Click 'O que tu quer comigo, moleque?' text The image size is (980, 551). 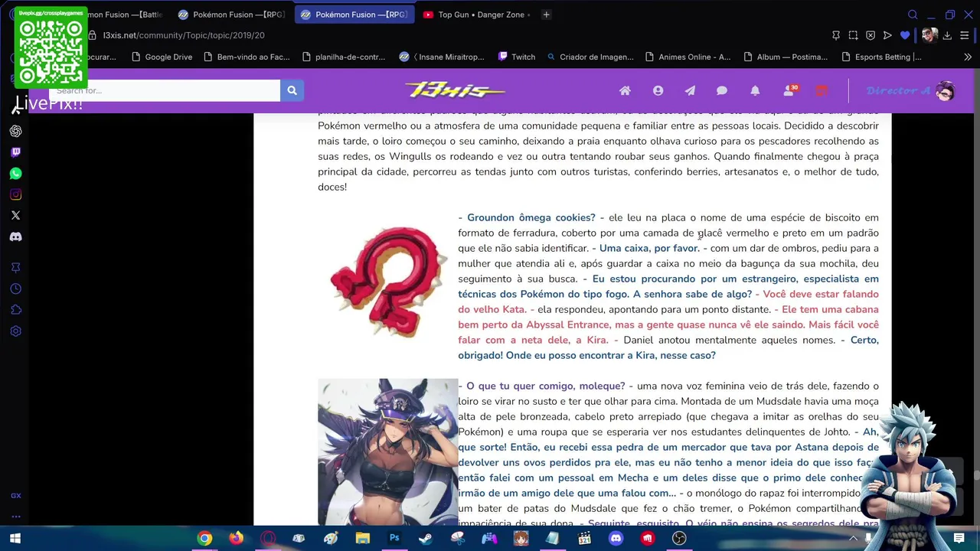(545, 386)
